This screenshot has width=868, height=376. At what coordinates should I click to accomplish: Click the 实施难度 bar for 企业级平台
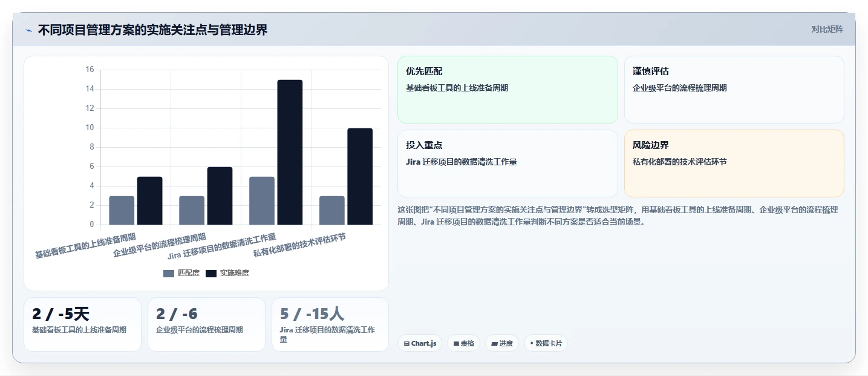[x=220, y=196]
